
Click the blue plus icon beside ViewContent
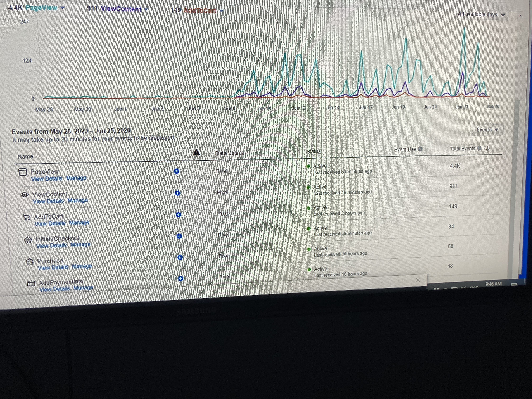pos(177,193)
